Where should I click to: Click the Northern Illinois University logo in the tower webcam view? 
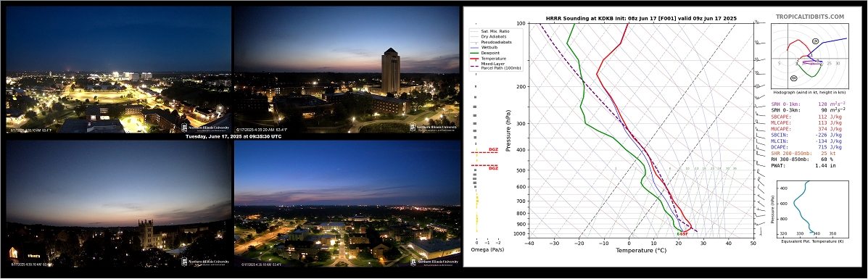pyautogui.click(x=434, y=128)
